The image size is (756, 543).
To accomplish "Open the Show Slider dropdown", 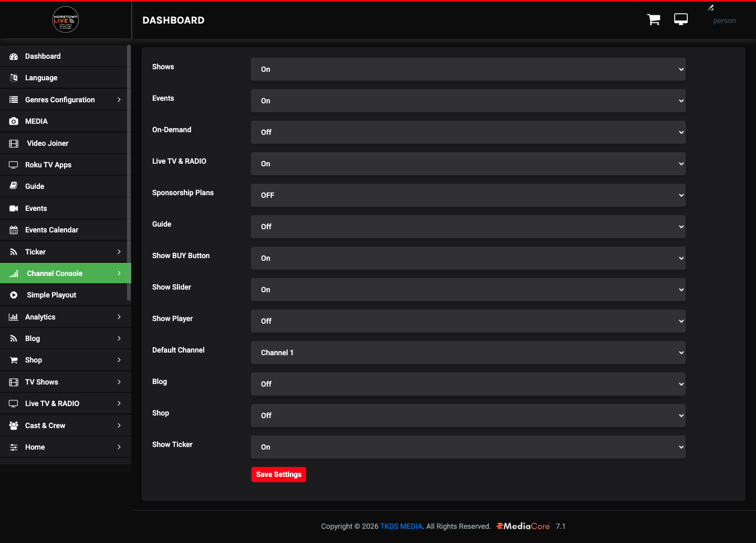I will coord(468,290).
